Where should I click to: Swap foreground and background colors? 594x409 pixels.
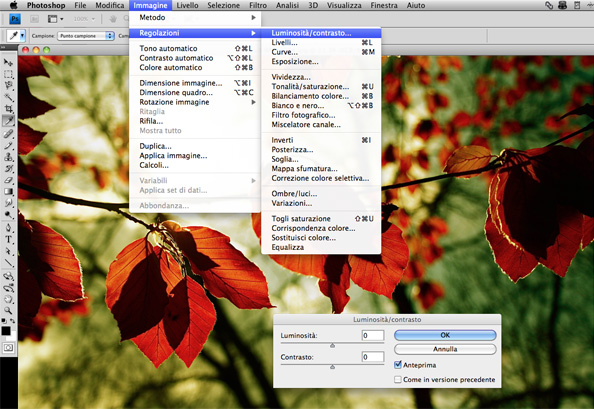(x=13, y=321)
